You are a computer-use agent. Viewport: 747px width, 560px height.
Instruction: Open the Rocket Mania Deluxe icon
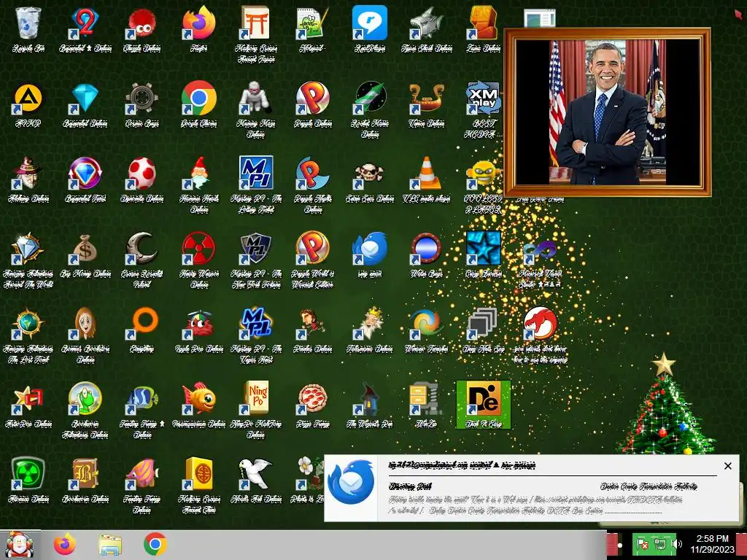point(370,99)
